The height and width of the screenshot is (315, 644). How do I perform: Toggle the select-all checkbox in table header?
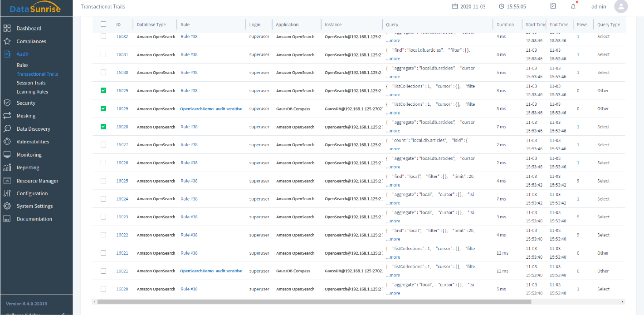tap(103, 25)
